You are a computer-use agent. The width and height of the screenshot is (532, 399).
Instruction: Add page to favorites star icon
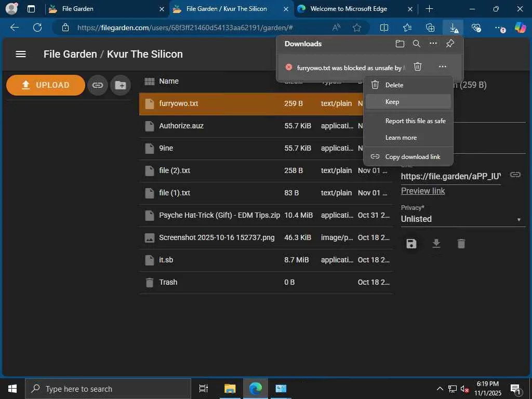point(356,28)
